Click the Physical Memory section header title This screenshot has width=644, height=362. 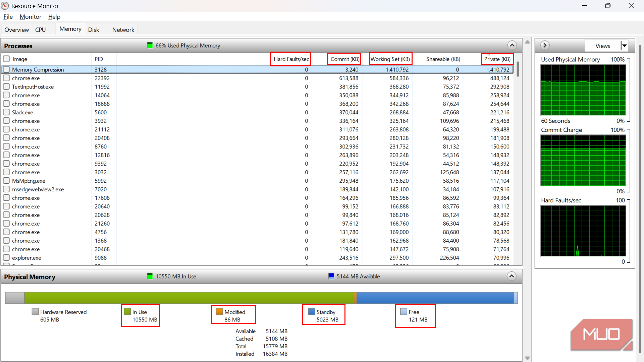[30, 277]
